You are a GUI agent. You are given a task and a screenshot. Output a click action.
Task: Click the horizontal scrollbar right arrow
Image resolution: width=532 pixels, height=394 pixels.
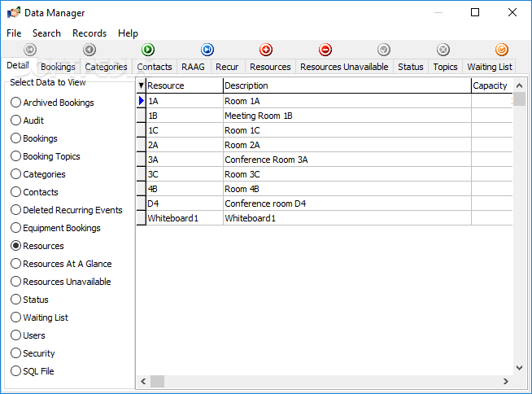coord(506,382)
